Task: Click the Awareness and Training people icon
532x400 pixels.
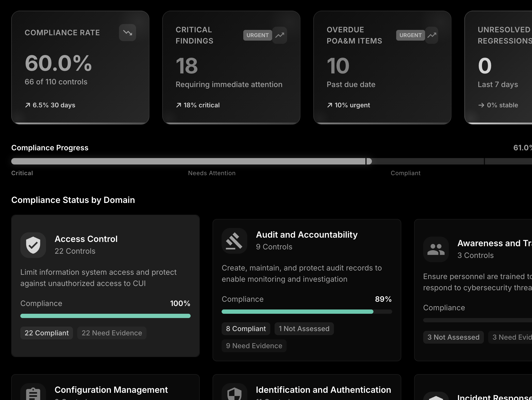Action: 436,249
